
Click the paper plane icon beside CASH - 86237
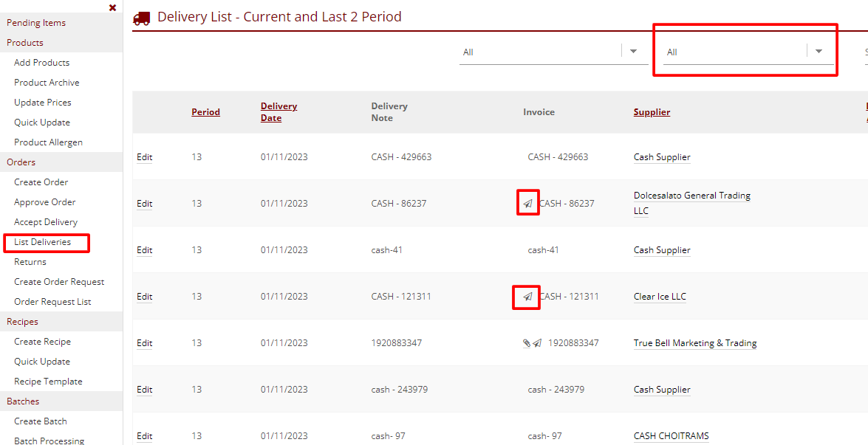pos(527,203)
